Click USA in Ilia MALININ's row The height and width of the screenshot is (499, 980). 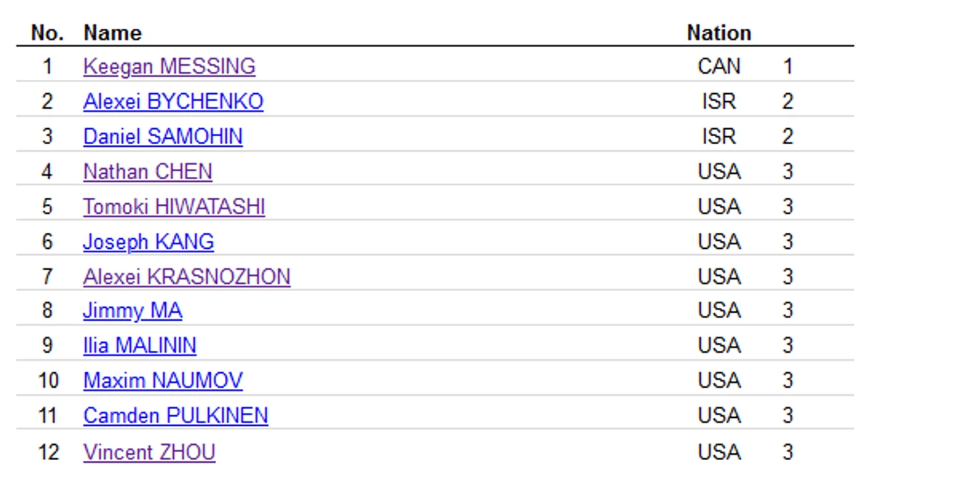point(719,345)
